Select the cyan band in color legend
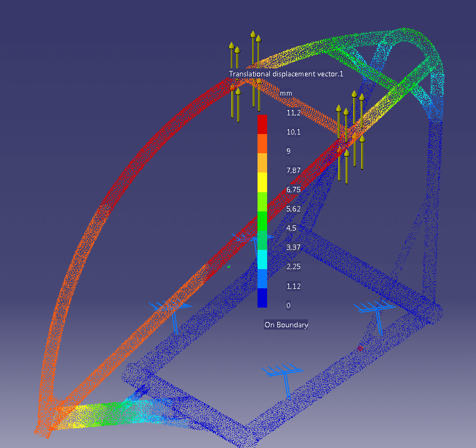The image size is (476, 448). pyautogui.click(x=262, y=259)
